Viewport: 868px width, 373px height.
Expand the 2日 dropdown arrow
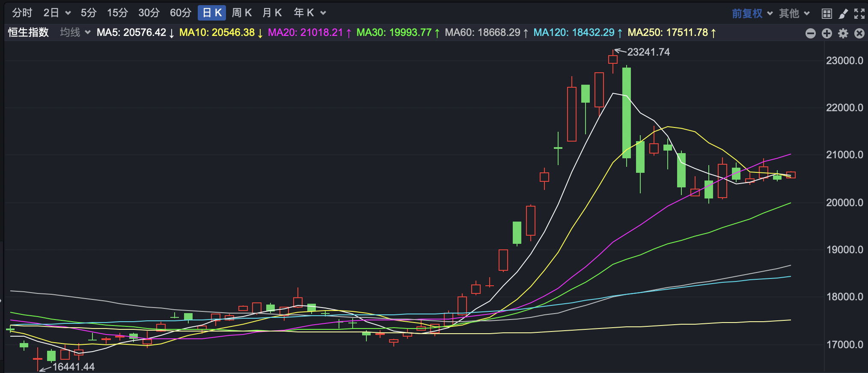coord(68,13)
